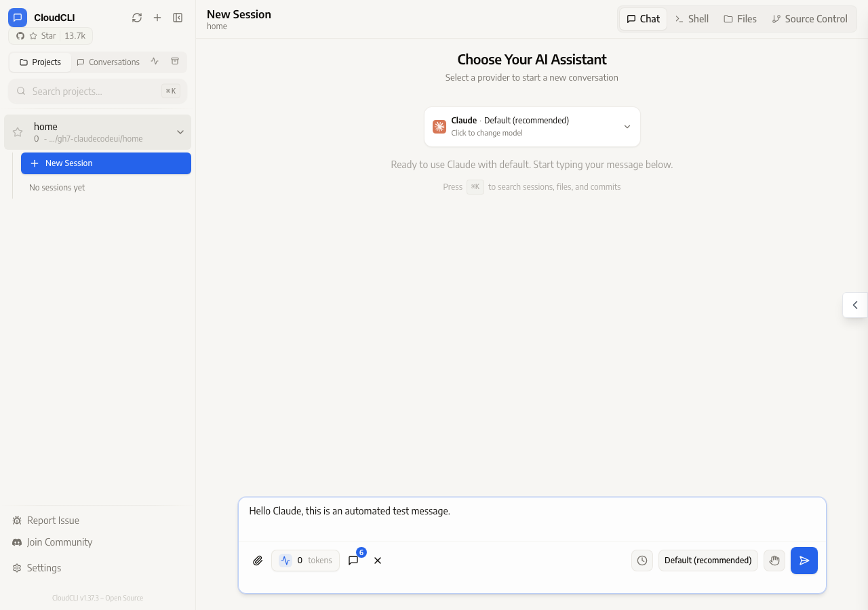
Task: Click the CloudCLI logo icon
Action: click(x=18, y=18)
